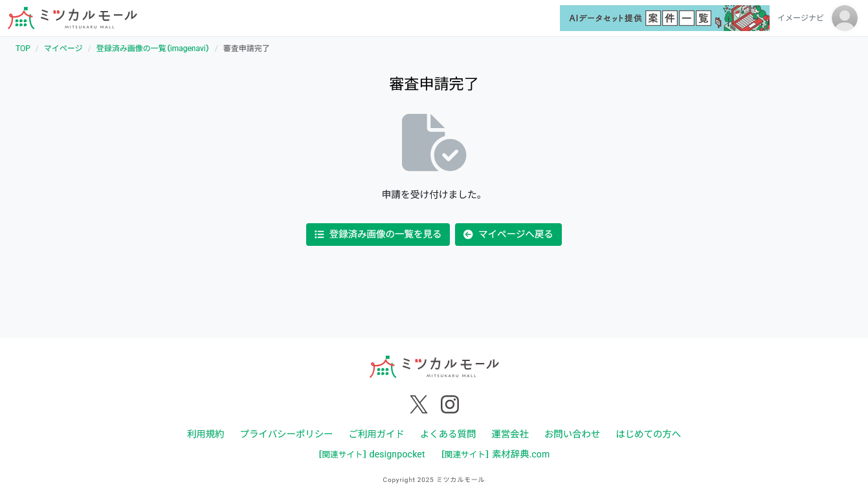The height and width of the screenshot is (493, 868).
Task: Open 利用規約 from the footer
Action: coord(205,434)
